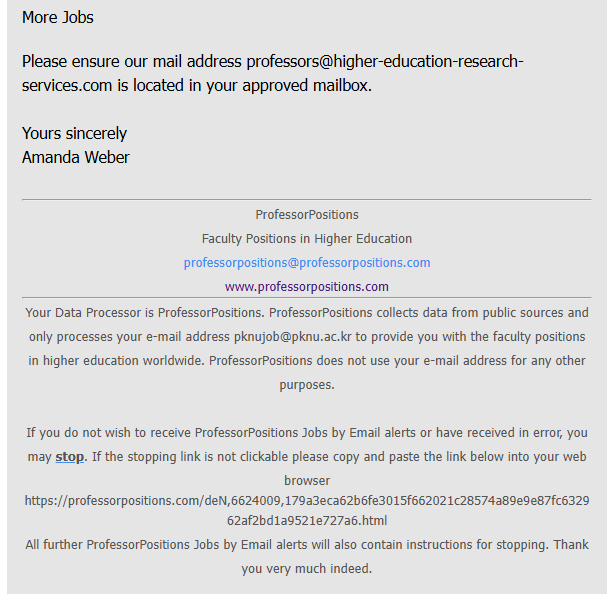Click "Faculty Positions in Higher Education" tagline

tap(306, 239)
